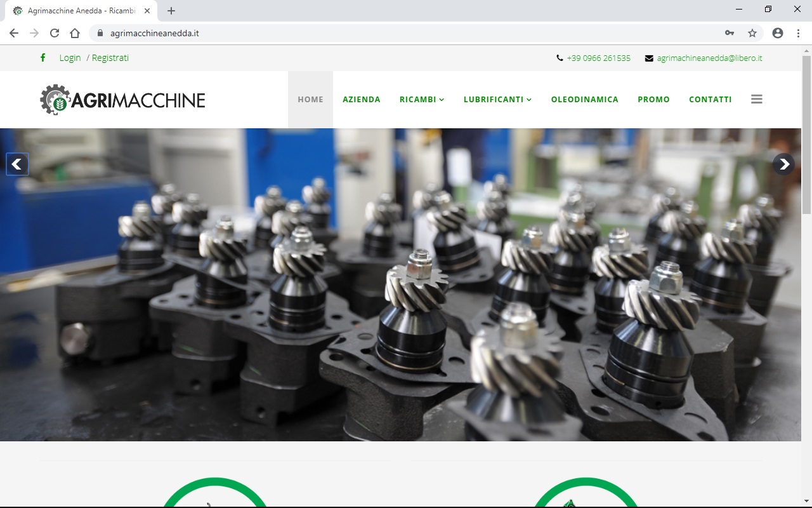
Task: Open the AZIENDA menu item
Action: (362, 100)
